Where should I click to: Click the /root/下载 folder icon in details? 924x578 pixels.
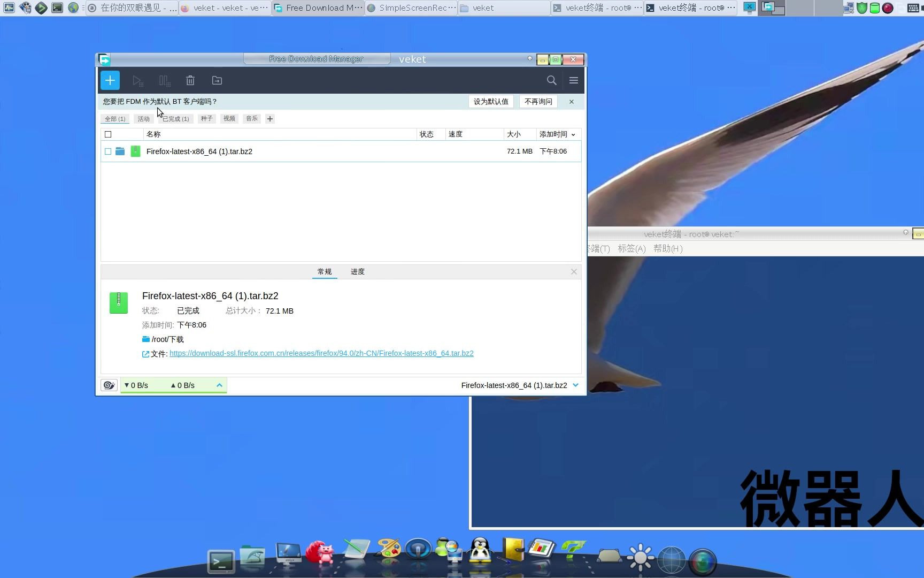tap(145, 339)
